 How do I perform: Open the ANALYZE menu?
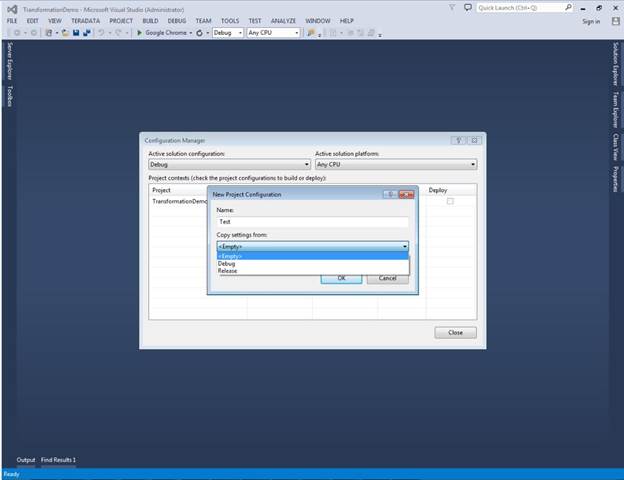pos(283,21)
